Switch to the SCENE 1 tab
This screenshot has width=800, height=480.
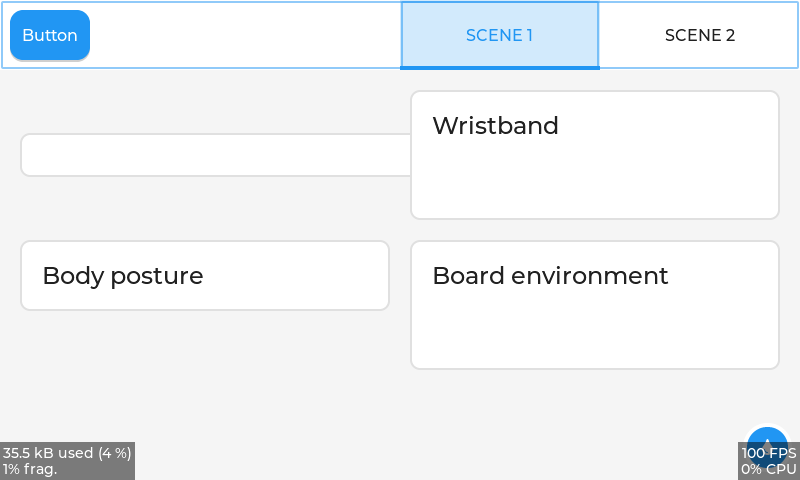[500, 35]
